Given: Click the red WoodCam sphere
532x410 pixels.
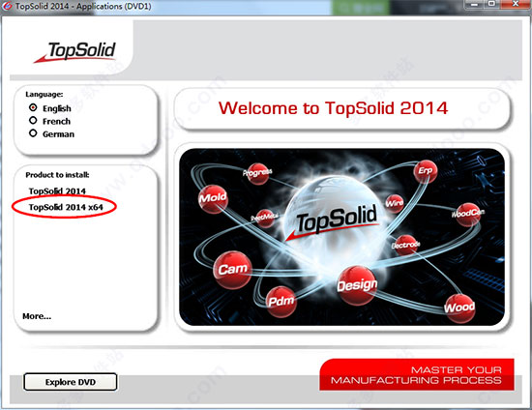Looking at the screenshot, I should point(468,215).
